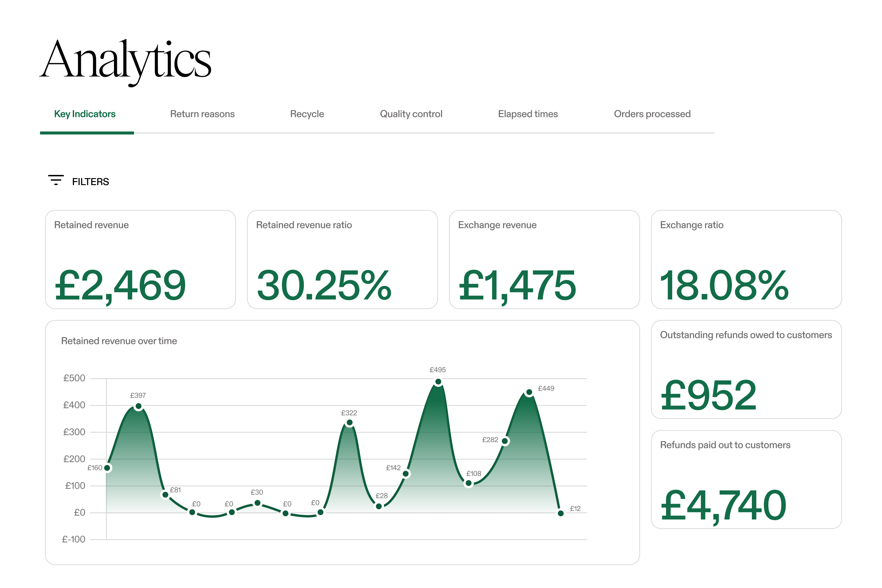View the Elapsed times tab
Viewport: 882px width, 588px height.
point(528,114)
